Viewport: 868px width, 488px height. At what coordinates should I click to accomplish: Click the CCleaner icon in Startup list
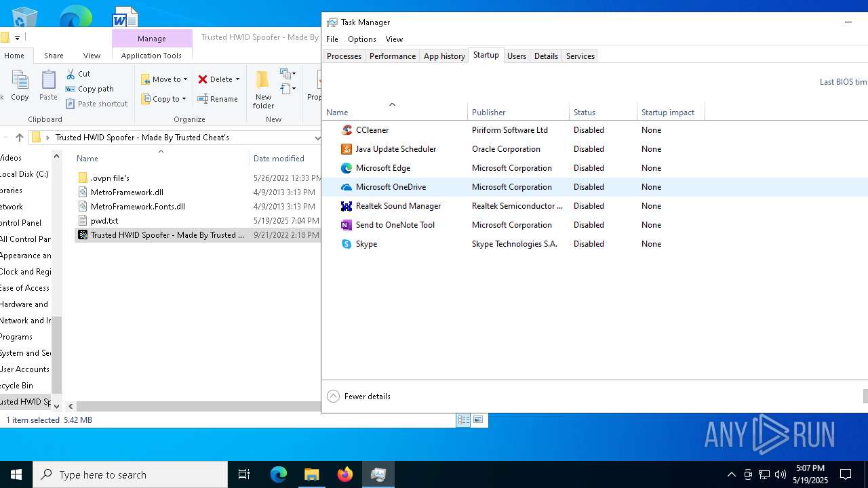coord(347,130)
